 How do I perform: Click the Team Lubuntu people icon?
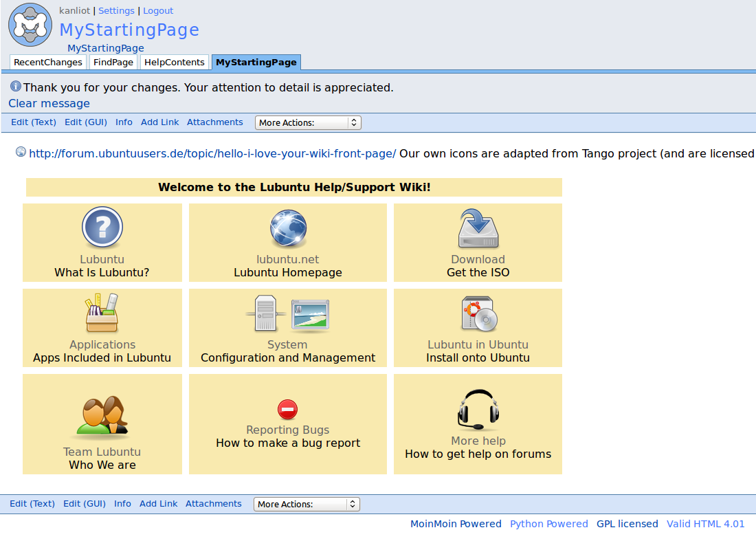(102, 416)
